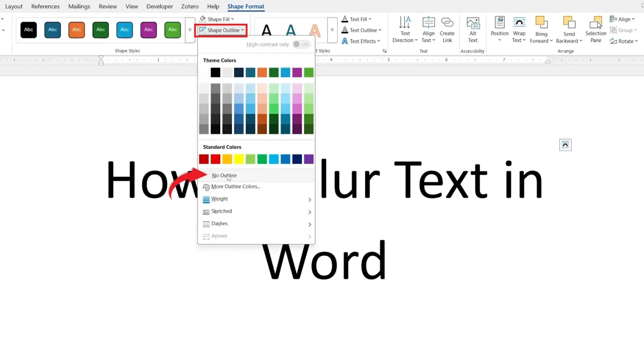Open the WordArt Styles dialog launcher
This screenshot has height=347, width=644.
tap(384, 51)
